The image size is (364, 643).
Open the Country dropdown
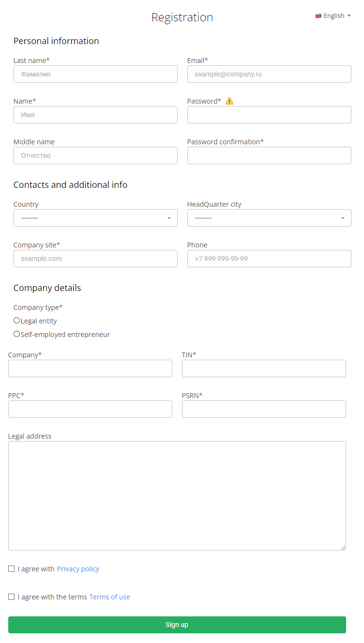[x=95, y=218]
